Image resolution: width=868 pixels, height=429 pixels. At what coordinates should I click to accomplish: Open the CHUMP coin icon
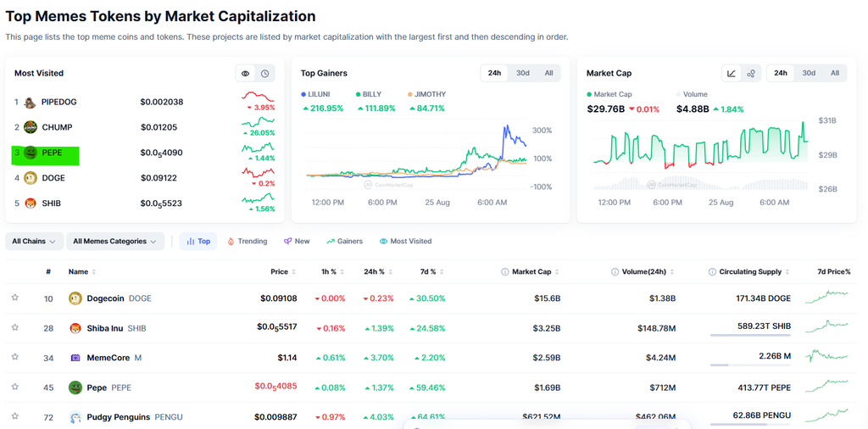click(x=31, y=127)
